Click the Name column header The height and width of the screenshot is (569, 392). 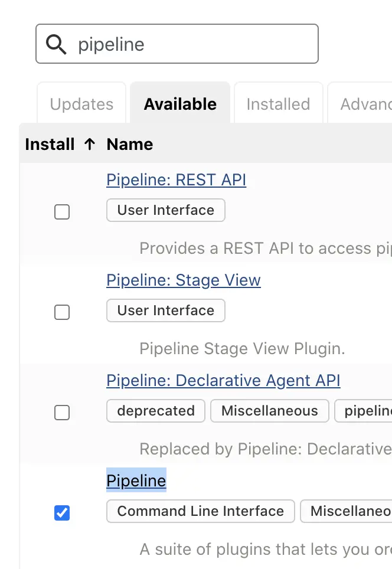(x=130, y=145)
